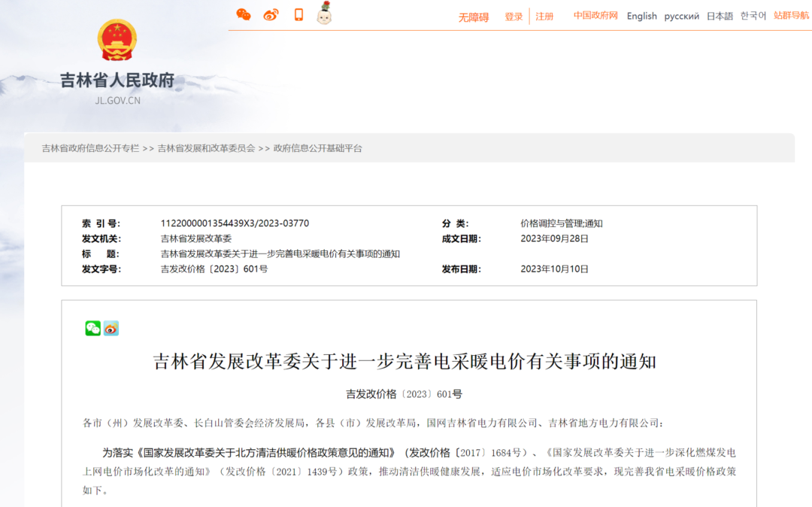Click the national emblem logo
Screen dimensions: 812x507
click(117, 40)
